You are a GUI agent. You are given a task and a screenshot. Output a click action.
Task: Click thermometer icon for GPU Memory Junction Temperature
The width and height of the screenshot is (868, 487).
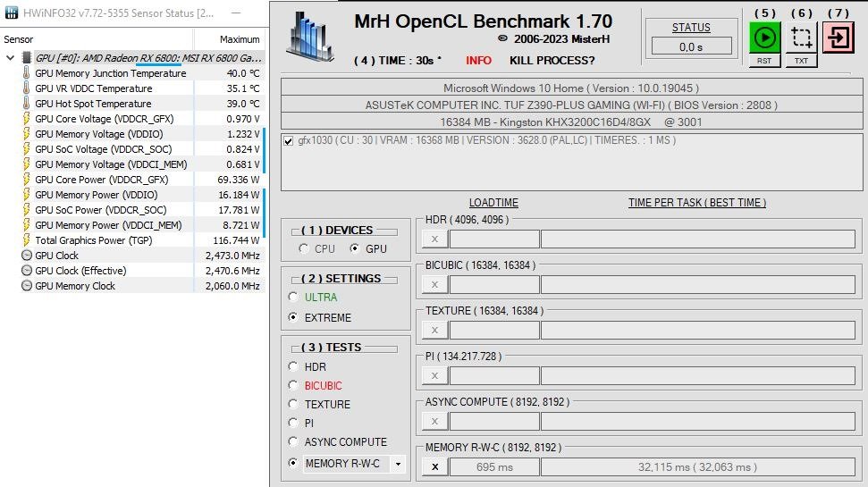[26, 73]
